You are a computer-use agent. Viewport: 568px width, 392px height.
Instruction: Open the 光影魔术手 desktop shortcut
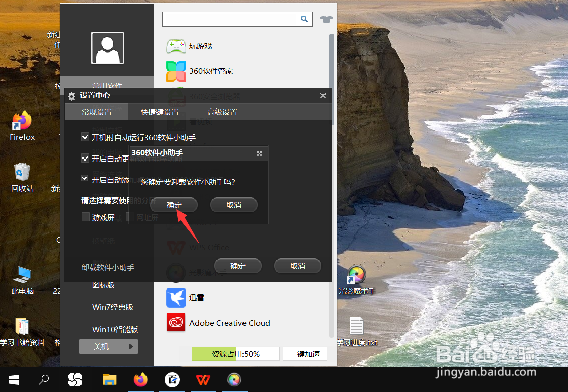tap(357, 280)
